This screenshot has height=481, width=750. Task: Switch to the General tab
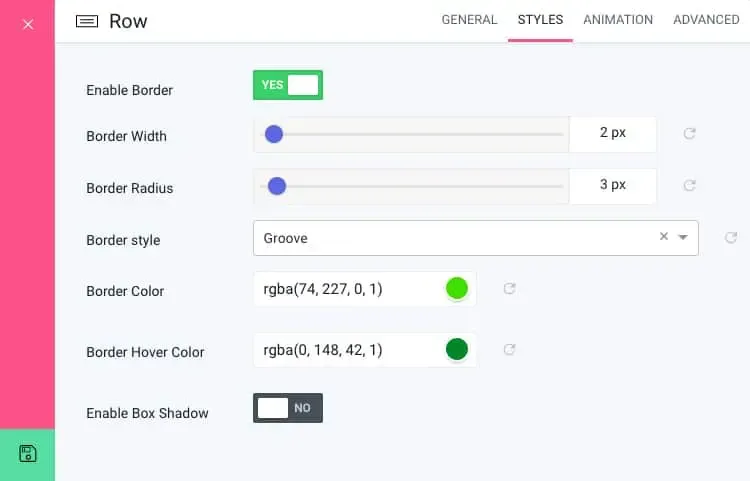click(x=469, y=20)
